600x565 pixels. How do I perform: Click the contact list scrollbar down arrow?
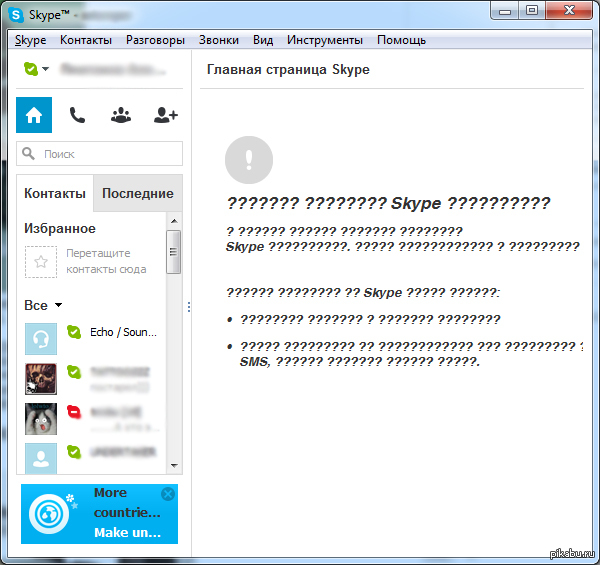coord(174,466)
